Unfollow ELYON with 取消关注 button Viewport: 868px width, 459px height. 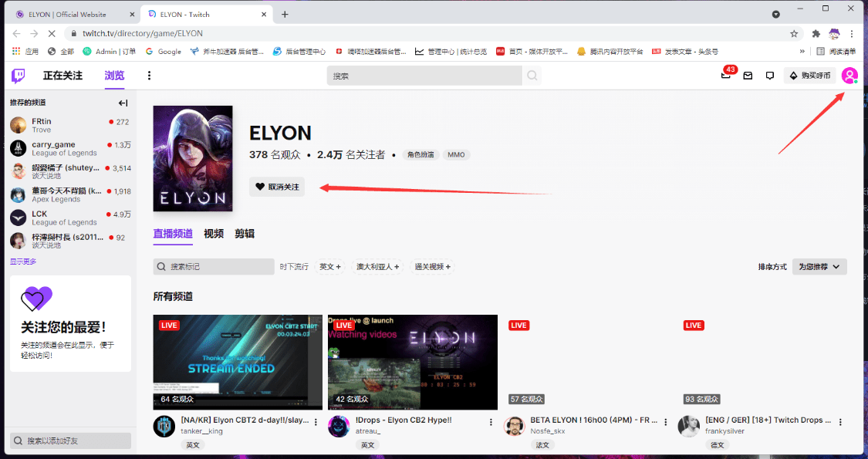277,187
